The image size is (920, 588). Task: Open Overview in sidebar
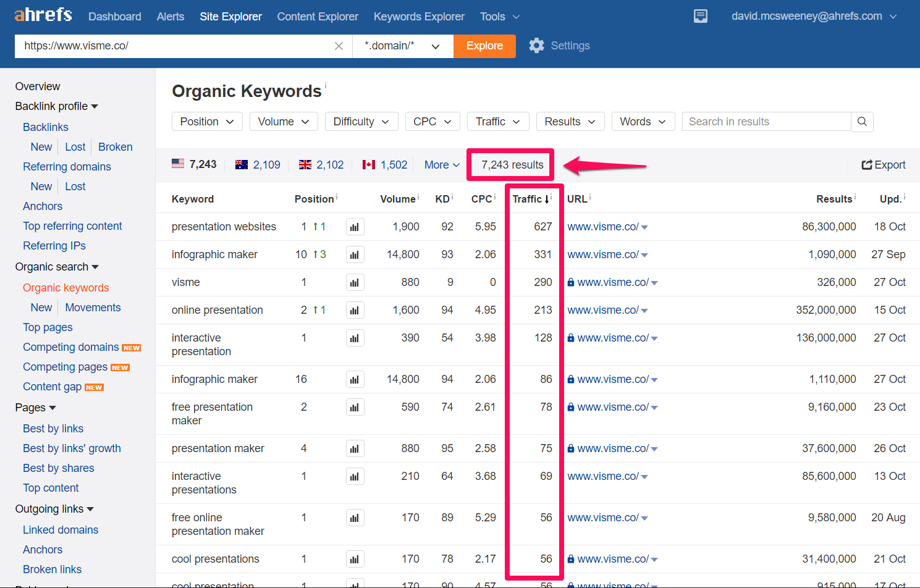38,86
